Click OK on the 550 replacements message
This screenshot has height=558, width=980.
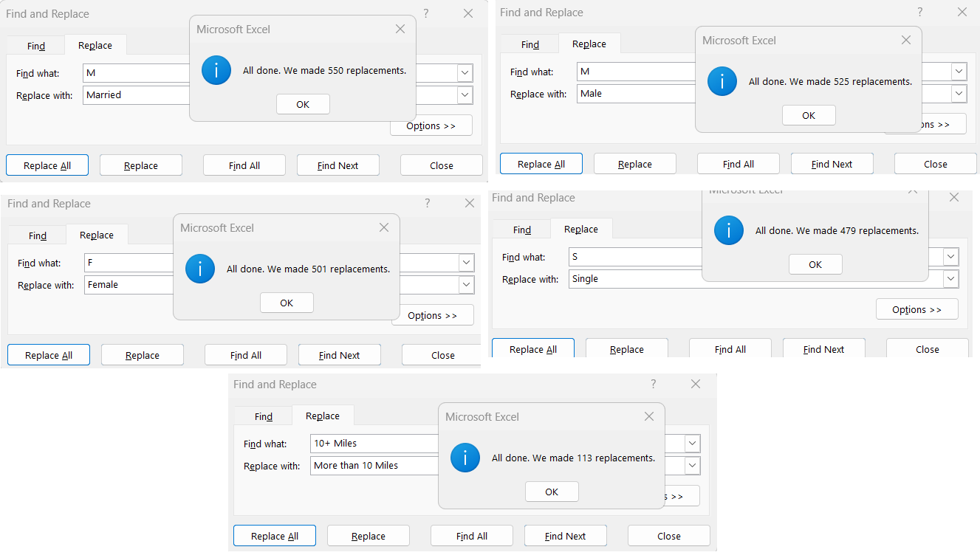click(x=303, y=103)
